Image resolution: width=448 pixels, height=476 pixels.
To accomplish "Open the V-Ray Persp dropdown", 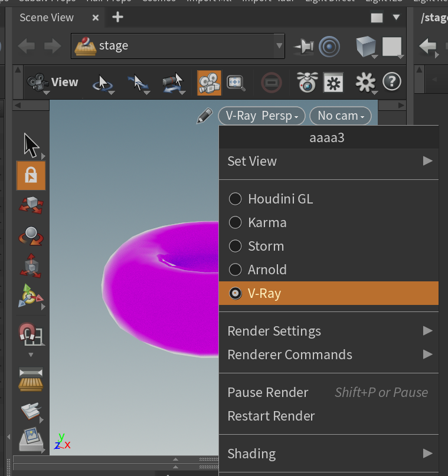I will coord(261,116).
